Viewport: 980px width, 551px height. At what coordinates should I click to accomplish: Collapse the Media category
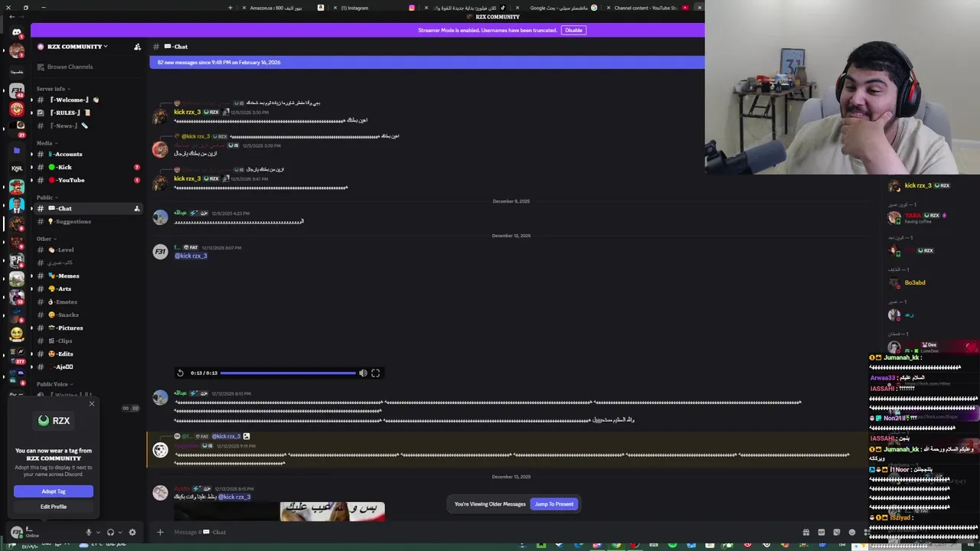point(47,143)
